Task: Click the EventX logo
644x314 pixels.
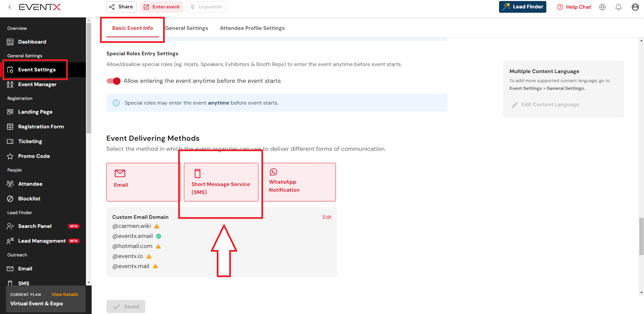Action: [x=40, y=7]
